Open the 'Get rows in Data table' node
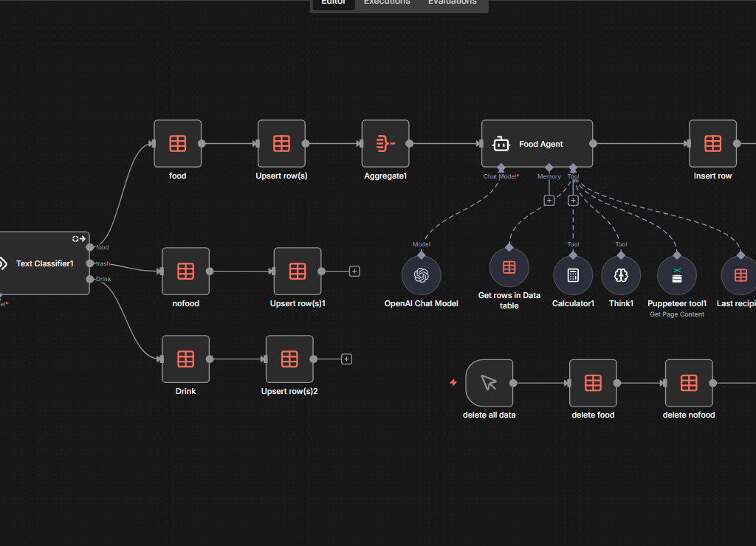Viewport: 756px width, 546px height. [509, 267]
